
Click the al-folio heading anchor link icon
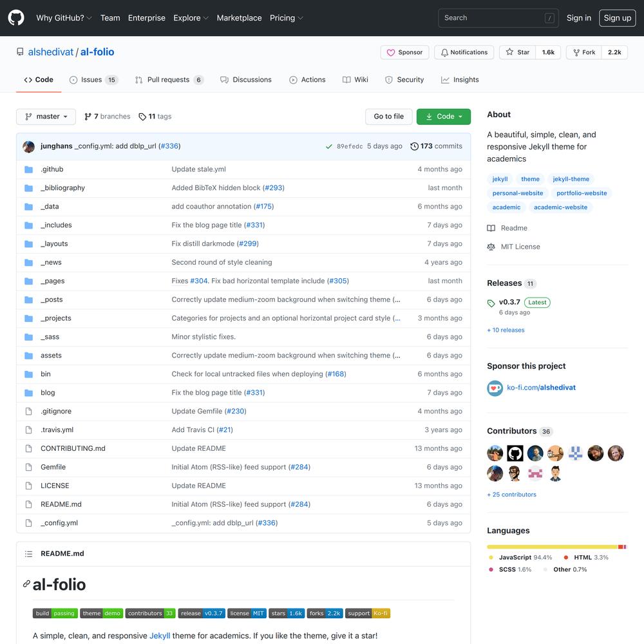pyautogui.click(x=26, y=584)
